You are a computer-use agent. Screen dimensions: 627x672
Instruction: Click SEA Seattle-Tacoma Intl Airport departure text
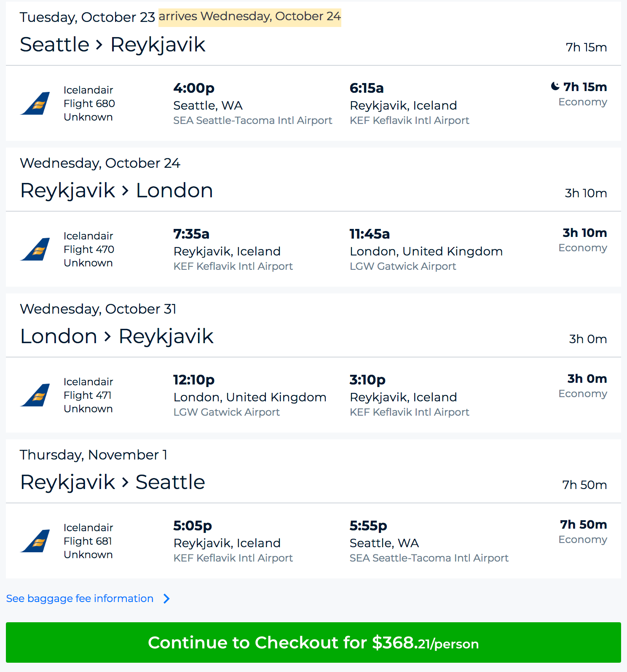(253, 121)
